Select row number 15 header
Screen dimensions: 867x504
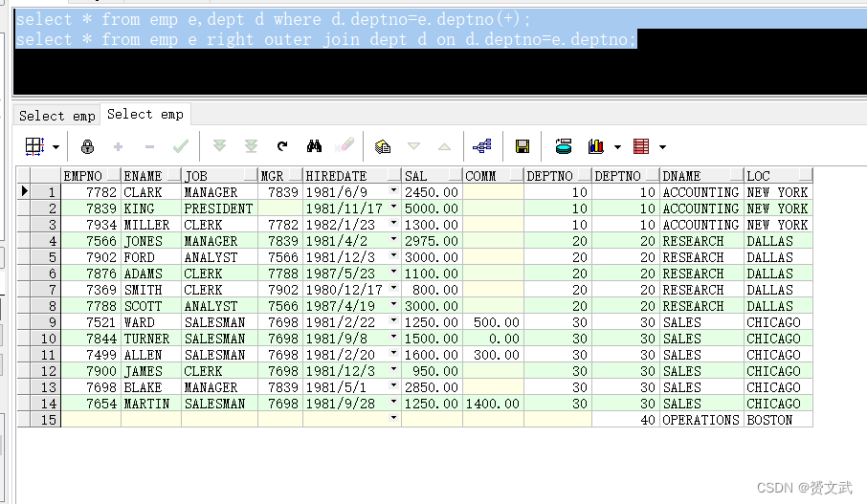pos(45,420)
